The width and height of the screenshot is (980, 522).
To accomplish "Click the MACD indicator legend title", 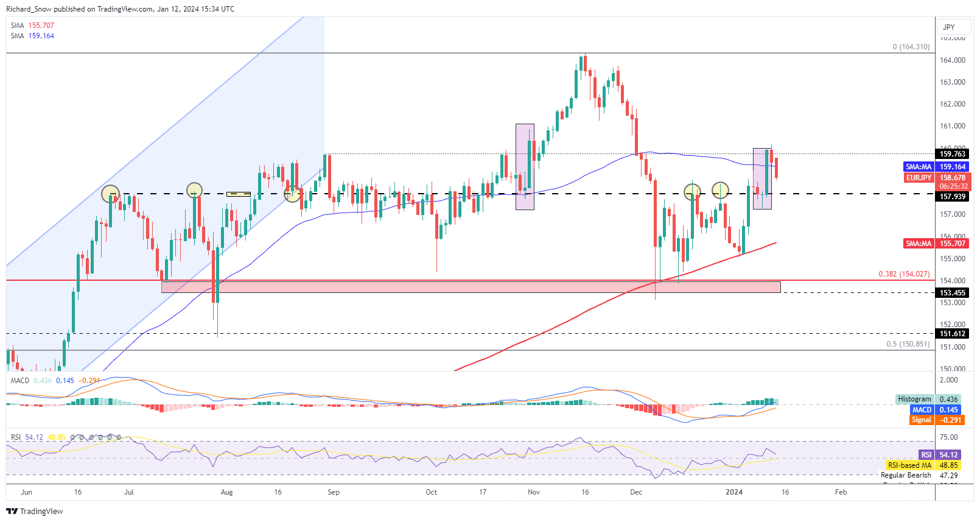I will [20, 381].
